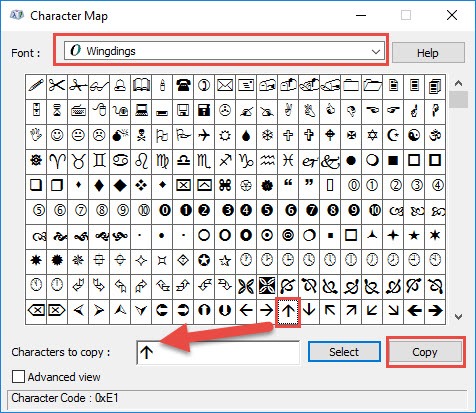Choose the circled star symbol
The height and width of the screenshot is (413, 476).
[204, 261]
